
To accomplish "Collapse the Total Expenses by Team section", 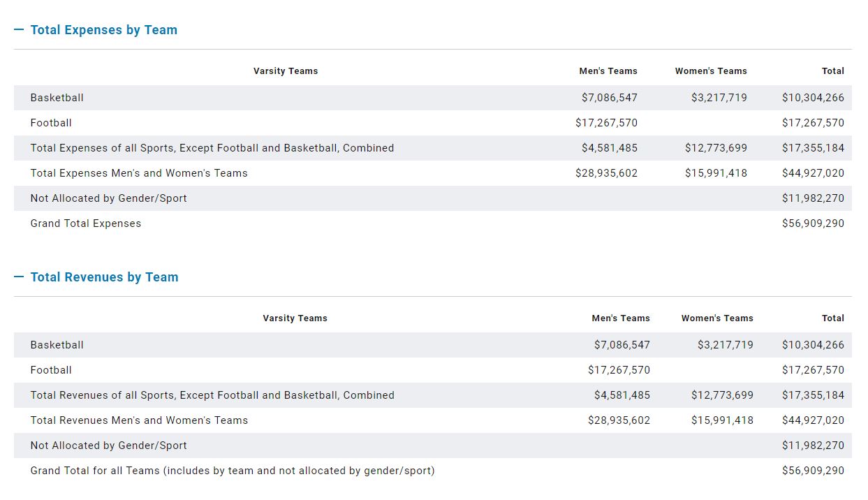I will click(103, 30).
